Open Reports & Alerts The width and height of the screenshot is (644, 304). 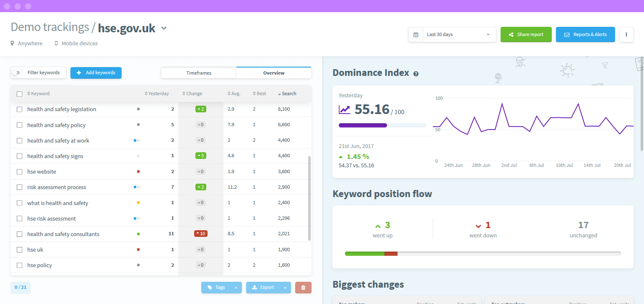[x=585, y=35]
